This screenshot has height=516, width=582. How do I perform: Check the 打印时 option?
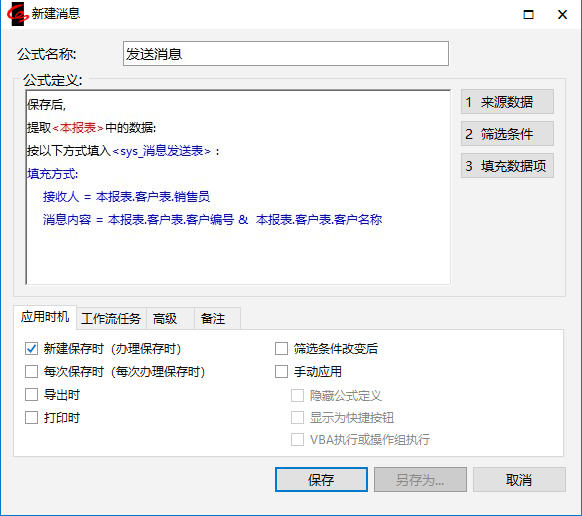(31, 418)
